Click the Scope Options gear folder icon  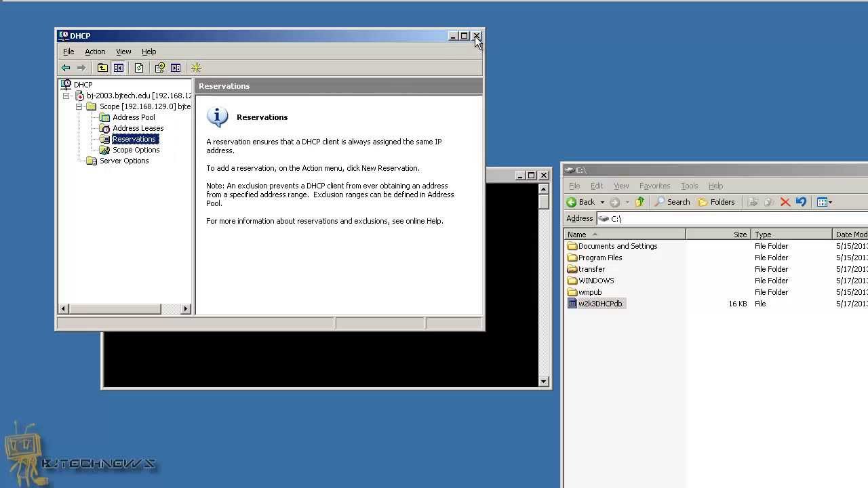point(104,150)
